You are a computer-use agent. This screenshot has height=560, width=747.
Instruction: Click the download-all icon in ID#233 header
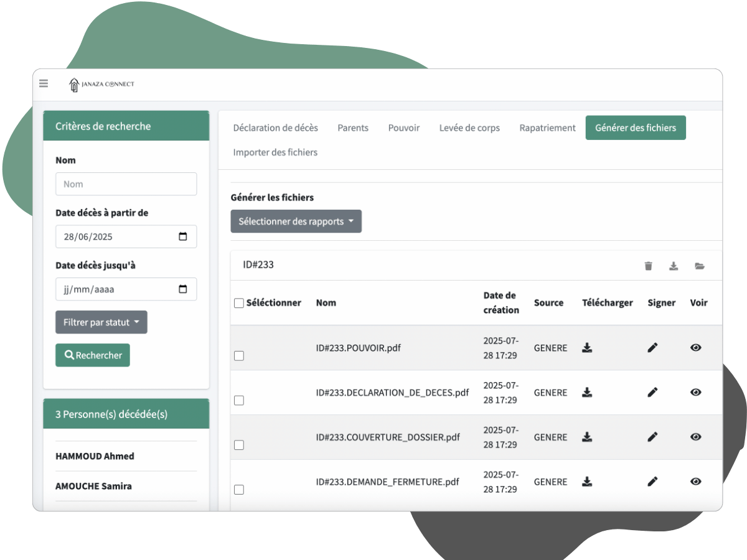pyautogui.click(x=674, y=266)
